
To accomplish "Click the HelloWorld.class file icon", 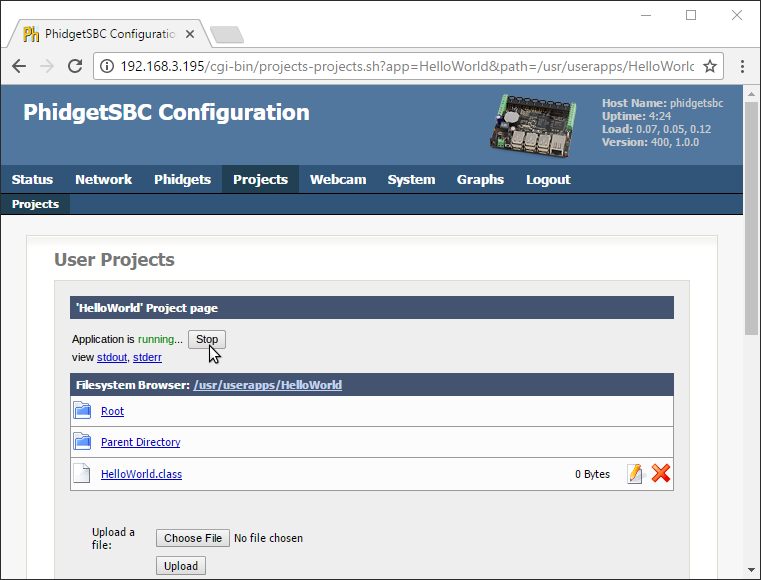I will pyautogui.click(x=82, y=473).
